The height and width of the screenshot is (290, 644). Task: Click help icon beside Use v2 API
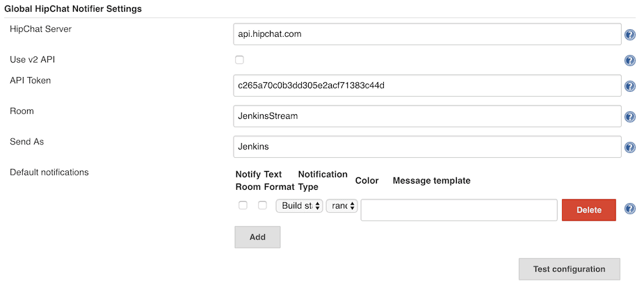[630, 61]
